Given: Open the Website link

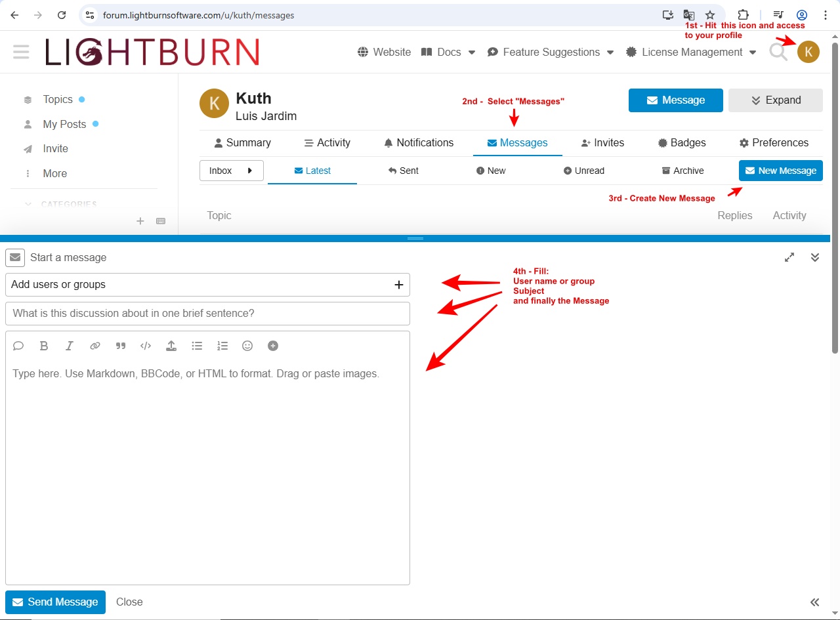Looking at the screenshot, I should pos(384,52).
